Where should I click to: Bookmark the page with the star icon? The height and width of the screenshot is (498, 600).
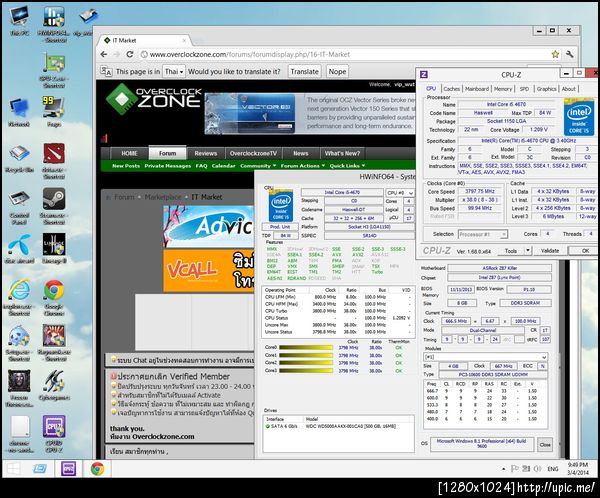[555, 54]
